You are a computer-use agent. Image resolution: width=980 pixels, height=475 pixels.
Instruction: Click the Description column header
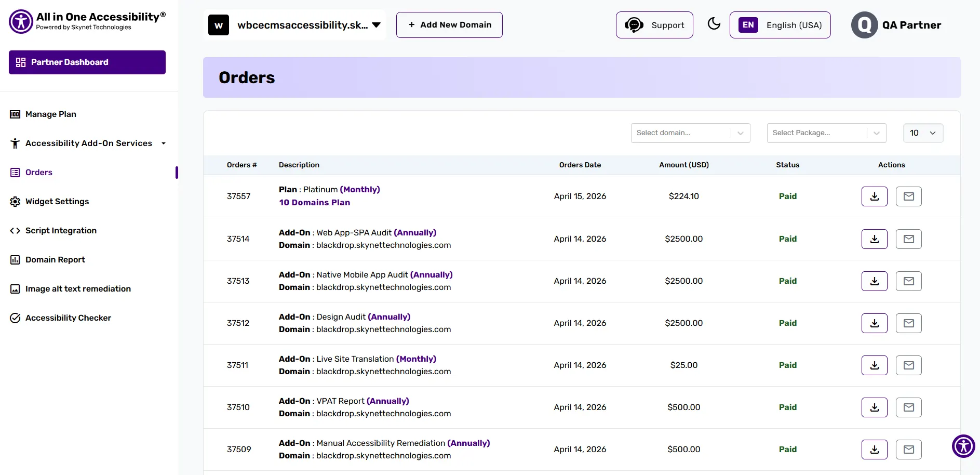299,165
